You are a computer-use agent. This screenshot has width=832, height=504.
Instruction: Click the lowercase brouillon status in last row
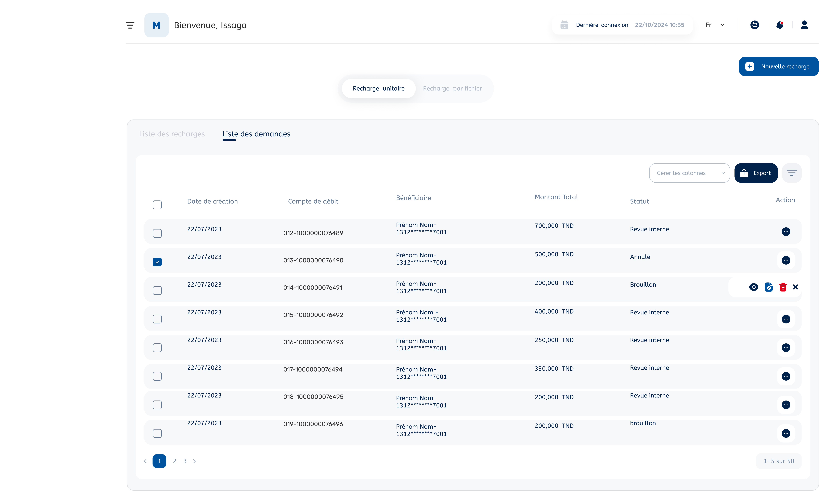click(x=643, y=423)
